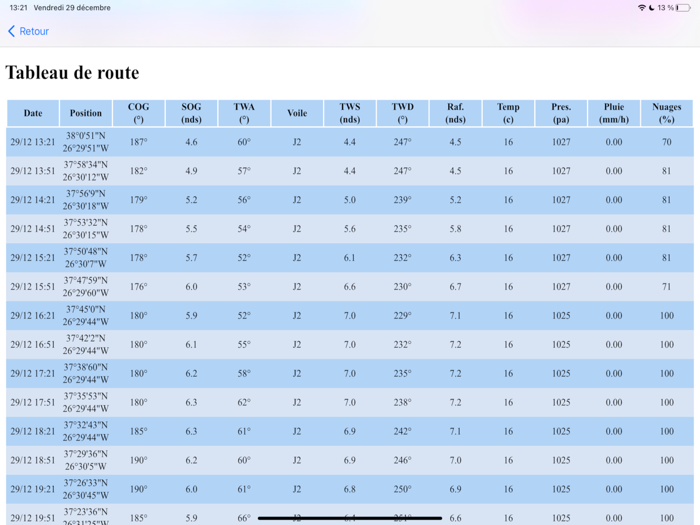
Task: Tap the home indicator bar at bottom
Action: [350, 518]
